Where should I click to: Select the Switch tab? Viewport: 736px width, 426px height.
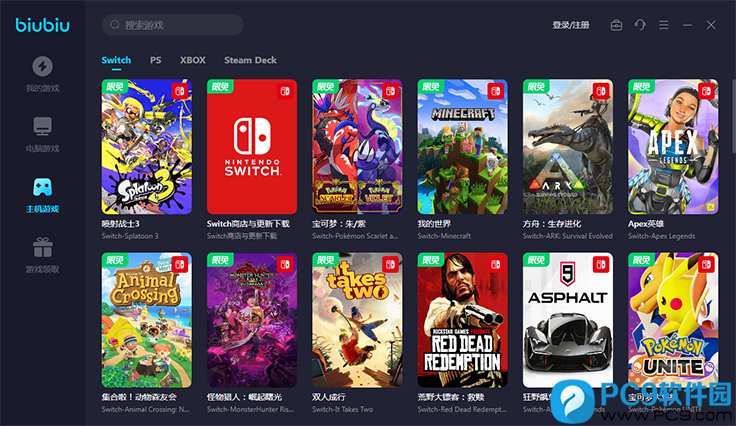[x=116, y=60]
